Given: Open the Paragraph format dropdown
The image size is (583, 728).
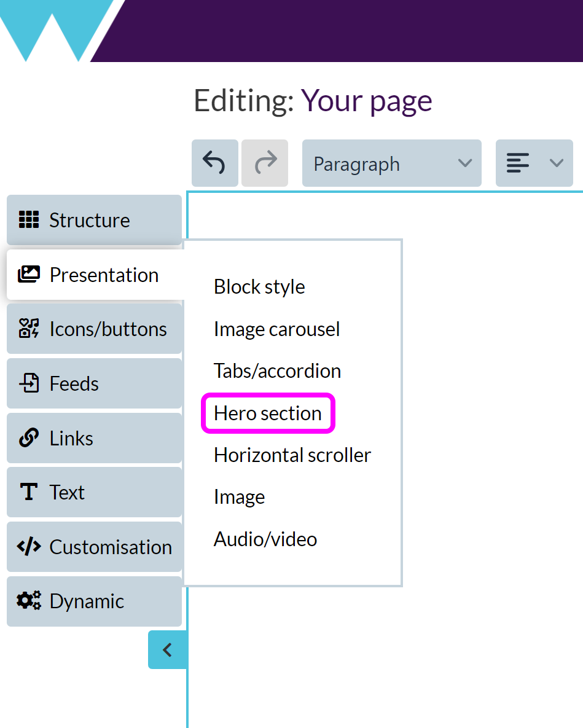Looking at the screenshot, I should (392, 163).
